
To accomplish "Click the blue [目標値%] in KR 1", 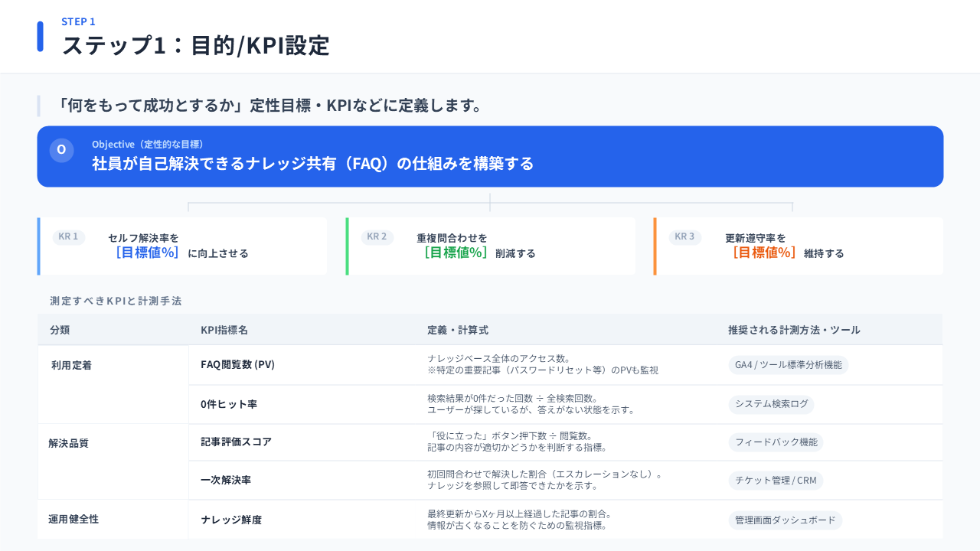I will coord(147,253).
